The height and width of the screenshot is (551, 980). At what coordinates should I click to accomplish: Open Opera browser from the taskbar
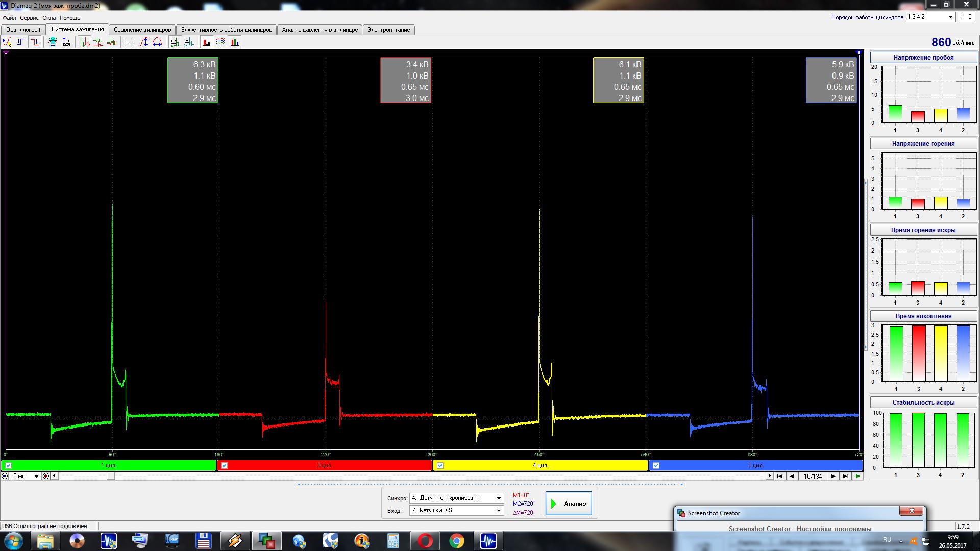pyautogui.click(x=425, y=541)
